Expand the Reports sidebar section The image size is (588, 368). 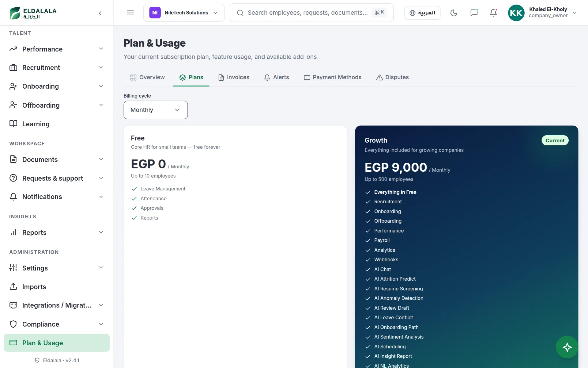[x=57, y=232]
